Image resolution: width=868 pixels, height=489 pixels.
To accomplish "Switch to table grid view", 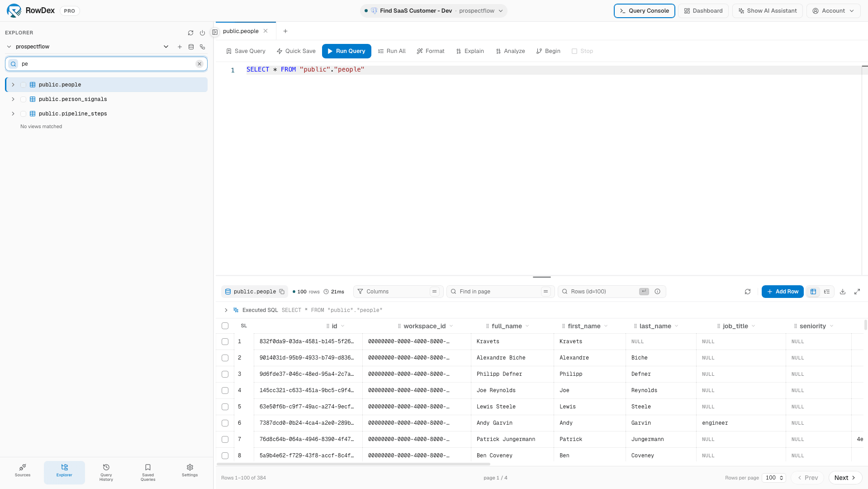I will click(x=813, y=292).
